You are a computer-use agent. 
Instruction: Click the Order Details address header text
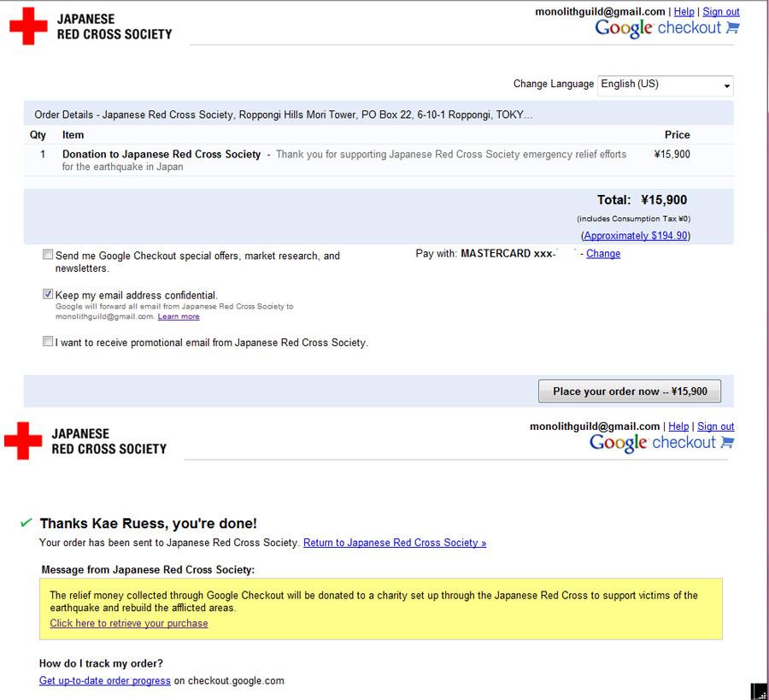[x=284, y=115]
